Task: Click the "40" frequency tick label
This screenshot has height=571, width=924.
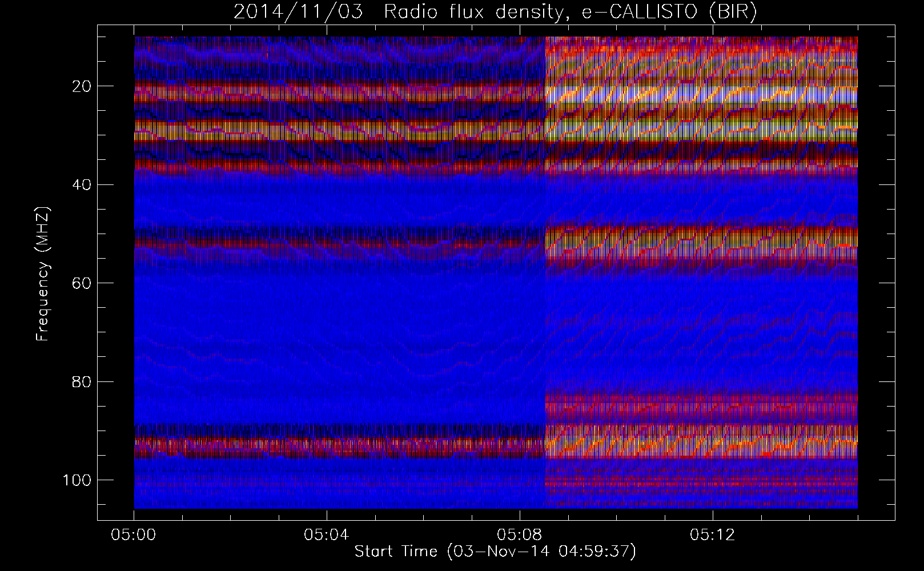Action: 82,184
